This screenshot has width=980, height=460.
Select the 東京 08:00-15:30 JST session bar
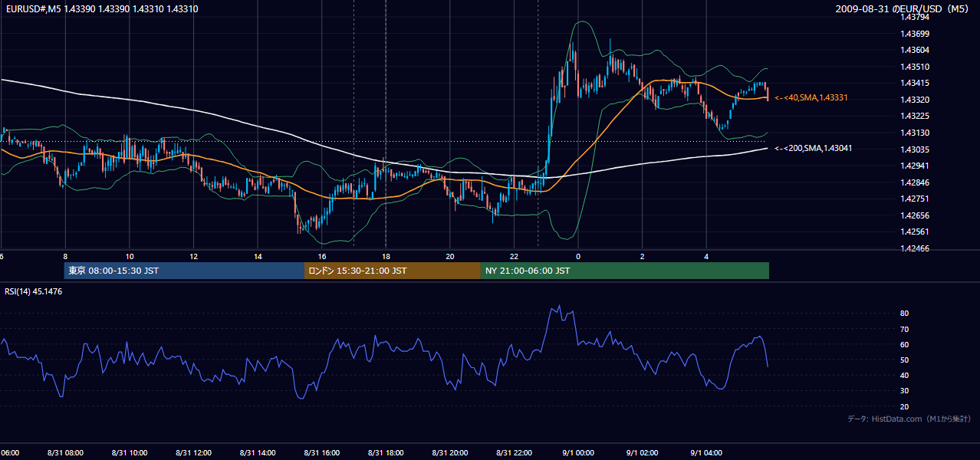tap(184, 271)
